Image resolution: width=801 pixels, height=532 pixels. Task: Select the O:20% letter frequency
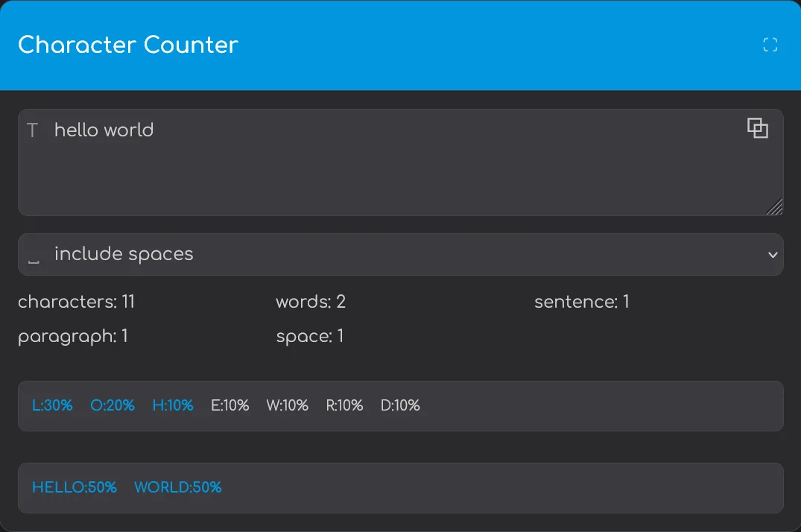(x=113, y=405)
